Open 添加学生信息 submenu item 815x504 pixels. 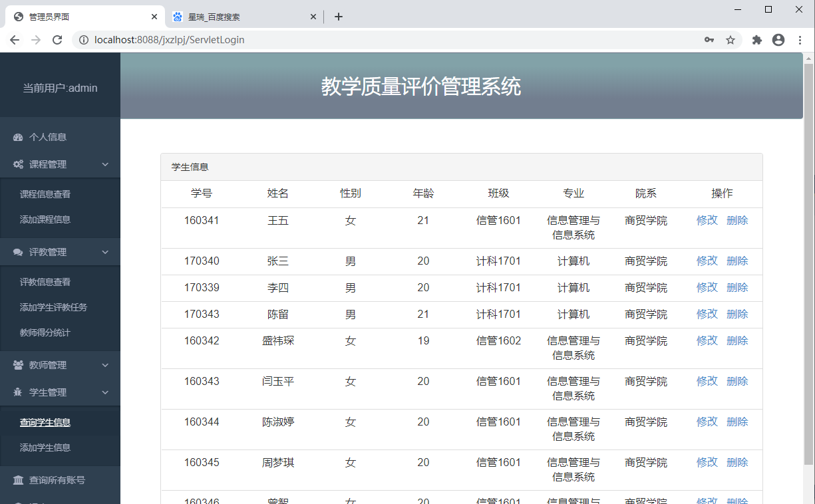pos(45,447)
